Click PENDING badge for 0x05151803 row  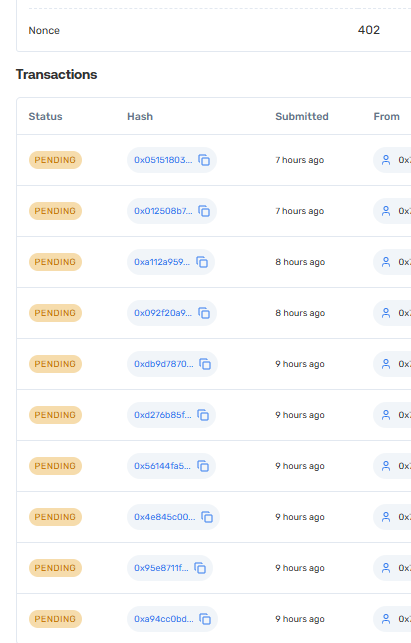(55, 160)
